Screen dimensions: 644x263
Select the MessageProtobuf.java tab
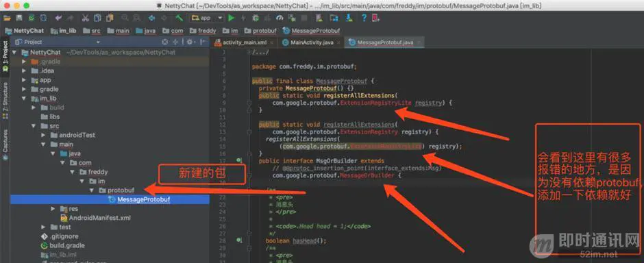384,42
